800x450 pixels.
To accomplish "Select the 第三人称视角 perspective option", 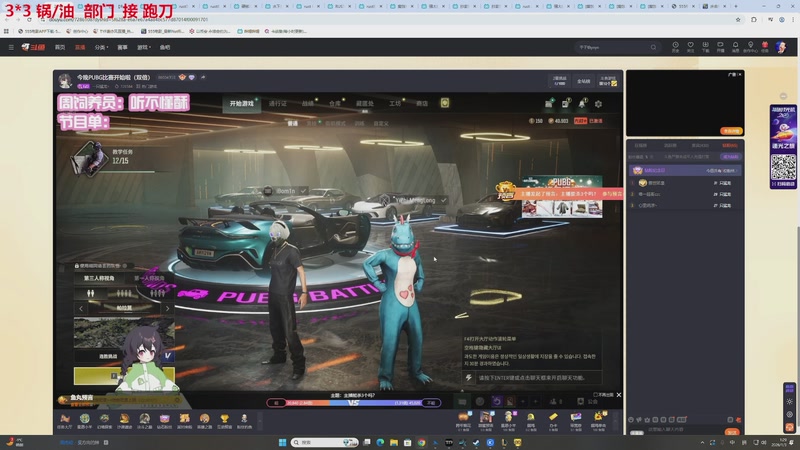I will tap(99, 279).
